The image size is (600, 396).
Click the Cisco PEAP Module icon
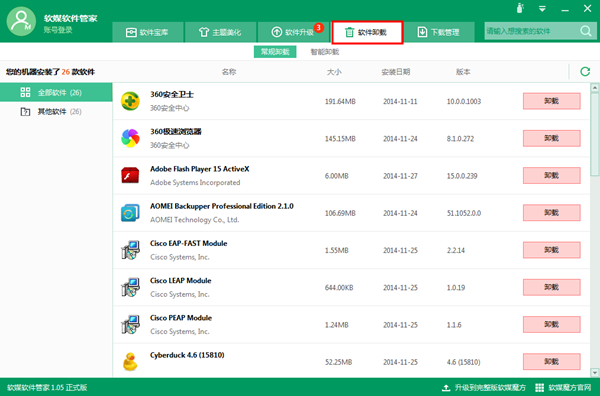click(x=130, y=324)
